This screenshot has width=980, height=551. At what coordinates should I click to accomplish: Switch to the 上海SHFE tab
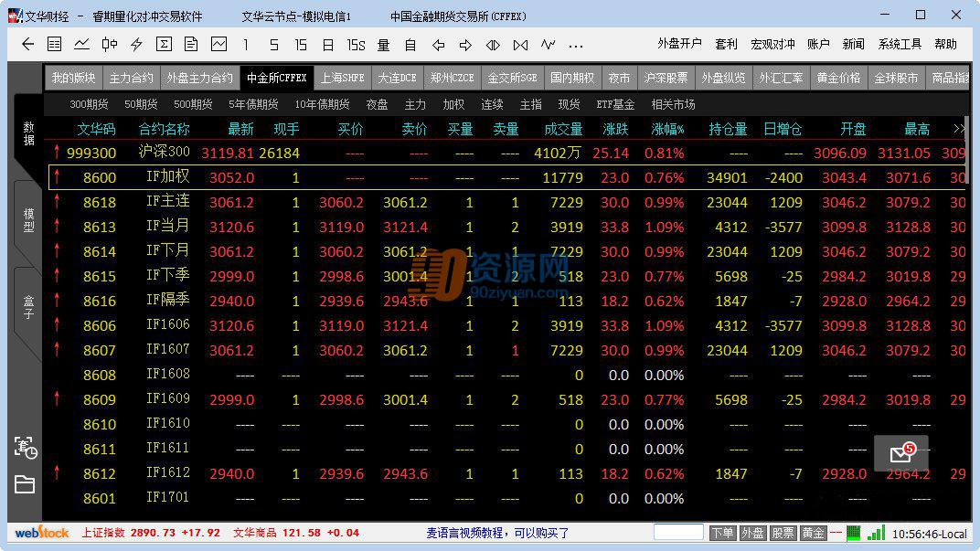pyautogui.click(x=342, y=78)
